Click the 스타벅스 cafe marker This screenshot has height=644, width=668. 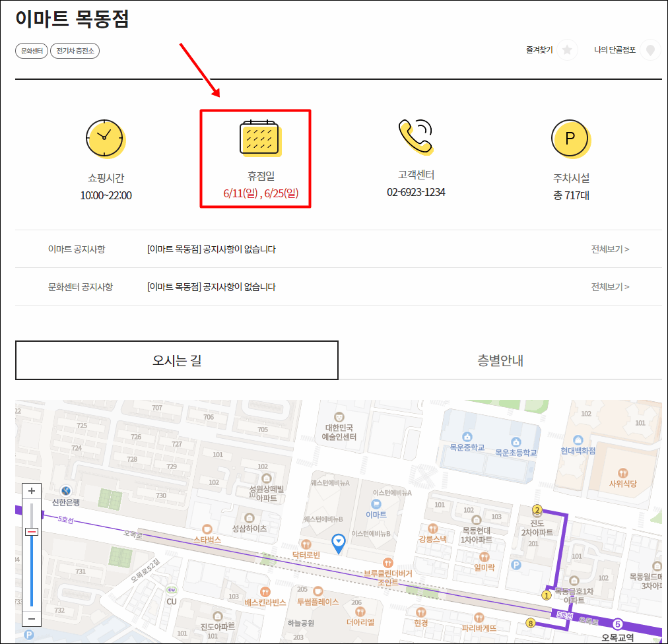click(x=207, y=529)
